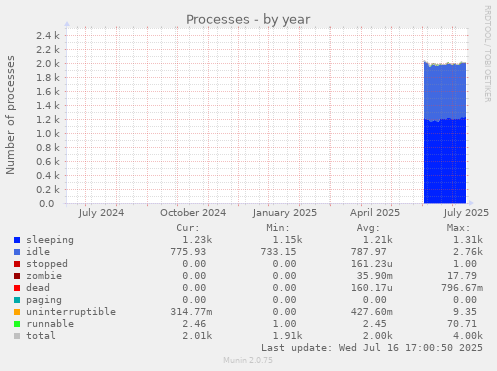Click the uninterruptible current value 314.77m

[191, 312]
